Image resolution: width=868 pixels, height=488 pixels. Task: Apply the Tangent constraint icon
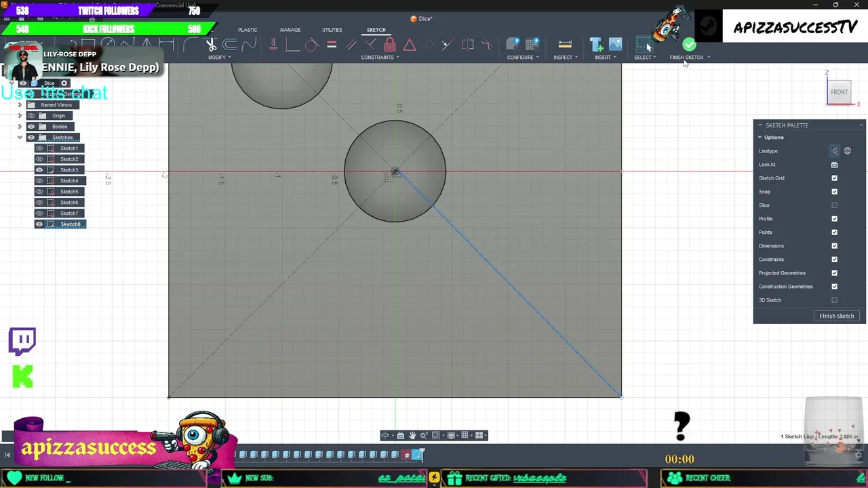(x=311, y=45)
